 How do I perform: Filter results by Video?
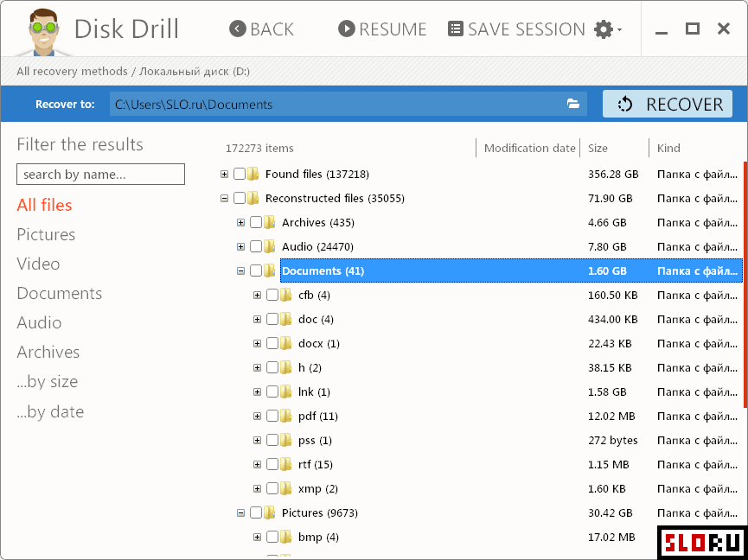tap(38, 264)
